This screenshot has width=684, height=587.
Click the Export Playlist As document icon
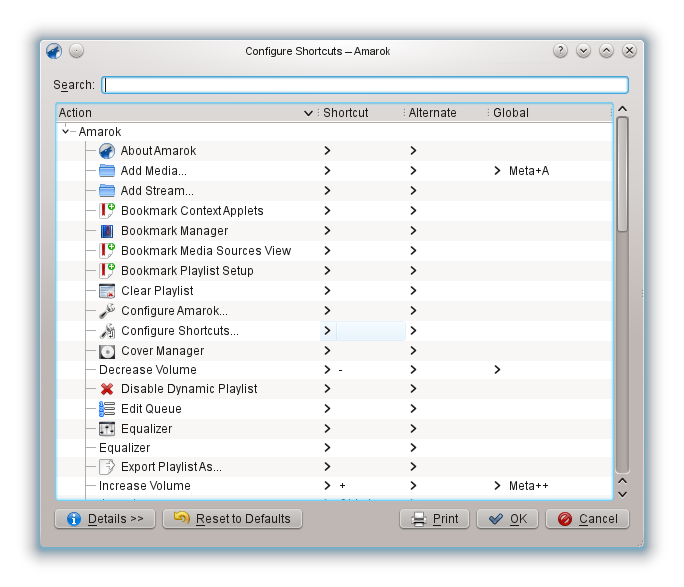[107, 467]
